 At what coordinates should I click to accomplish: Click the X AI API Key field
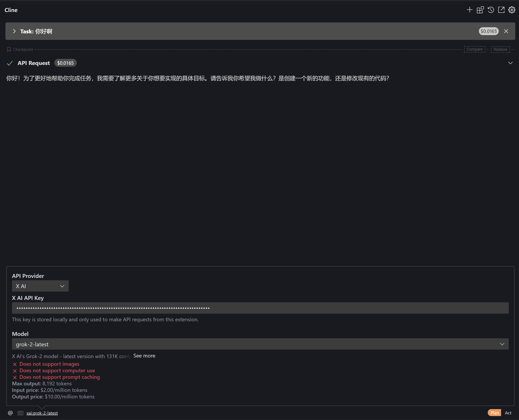click(x=260, y=308)
